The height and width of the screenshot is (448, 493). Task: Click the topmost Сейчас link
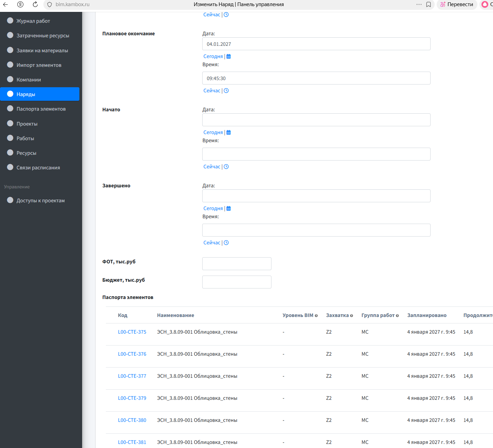[x=212, y=15]
